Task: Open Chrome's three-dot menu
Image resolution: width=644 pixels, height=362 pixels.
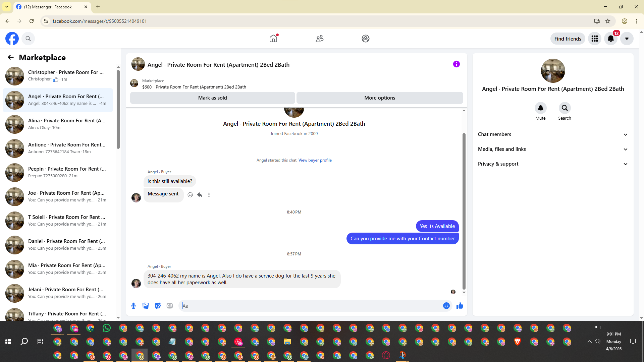Action: pyautogui.click(x=637, y=21)
